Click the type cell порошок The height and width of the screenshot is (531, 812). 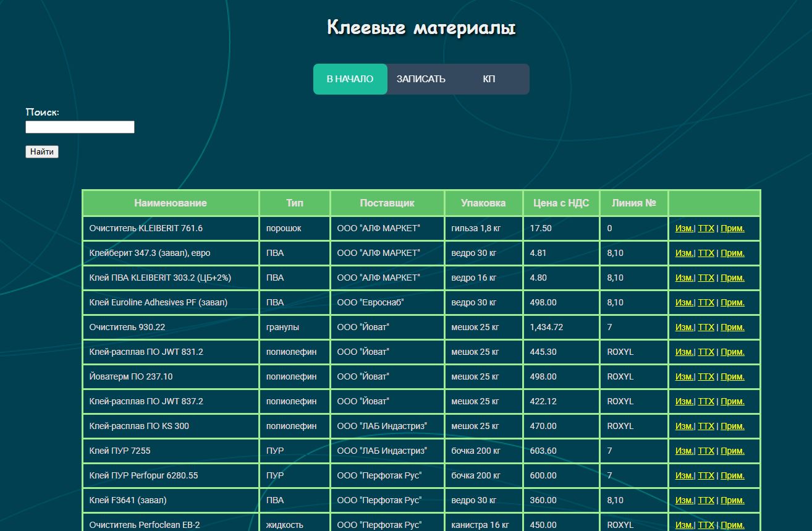[x=295, y=228]
